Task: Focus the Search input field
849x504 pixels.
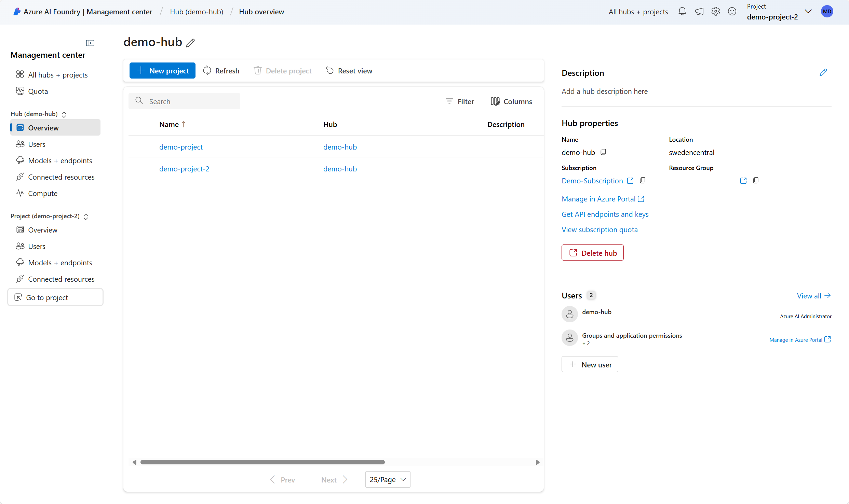Action: [184, 101]
